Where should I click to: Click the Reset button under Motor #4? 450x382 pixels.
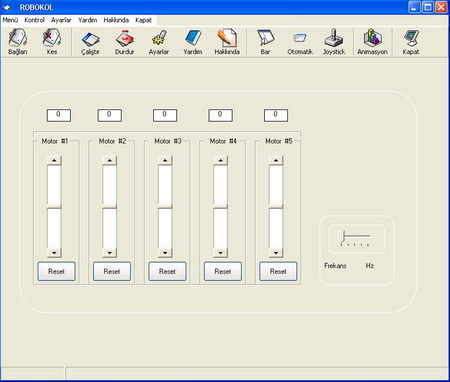[x=223, y=271]
